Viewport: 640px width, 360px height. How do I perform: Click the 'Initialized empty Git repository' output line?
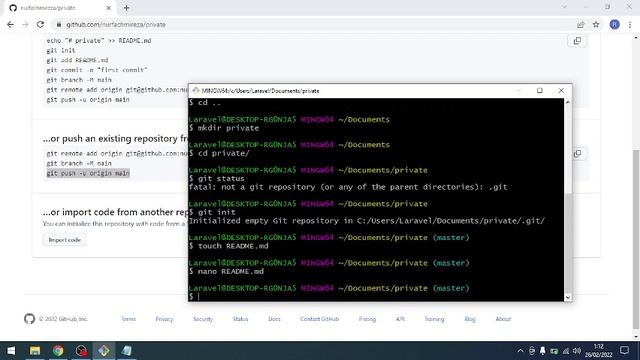[367, 221]
